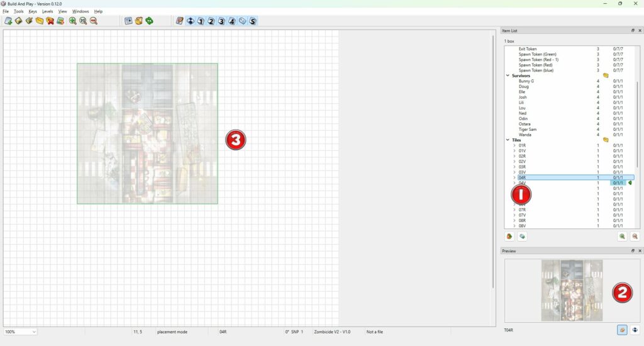Click the Item List vertical scrollbar

[638, 124]
